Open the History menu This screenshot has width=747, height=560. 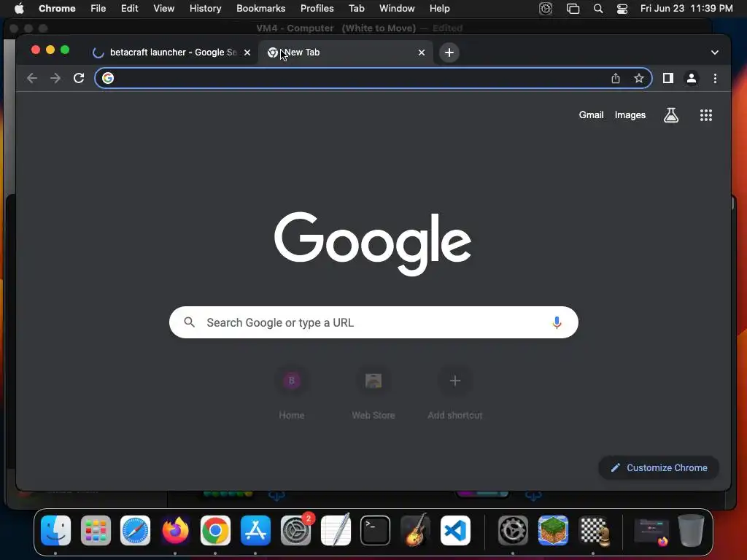click(x=205, y=8)
